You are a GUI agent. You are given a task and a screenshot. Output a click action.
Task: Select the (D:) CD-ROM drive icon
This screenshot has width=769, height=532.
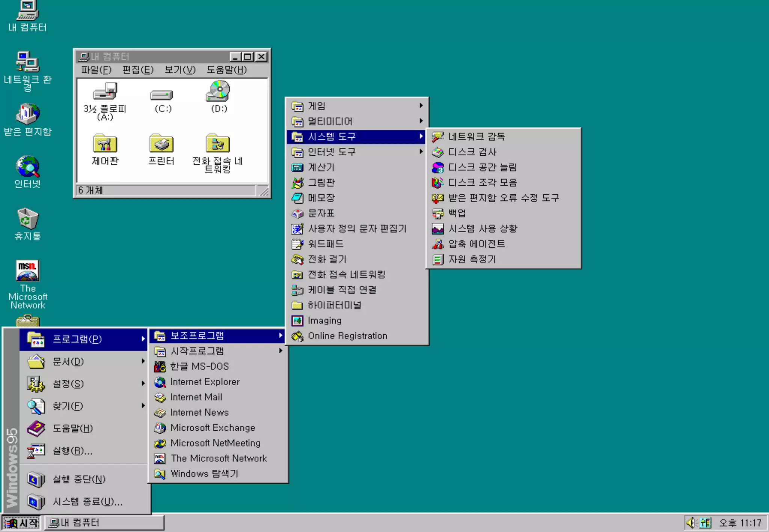(219, 97)
